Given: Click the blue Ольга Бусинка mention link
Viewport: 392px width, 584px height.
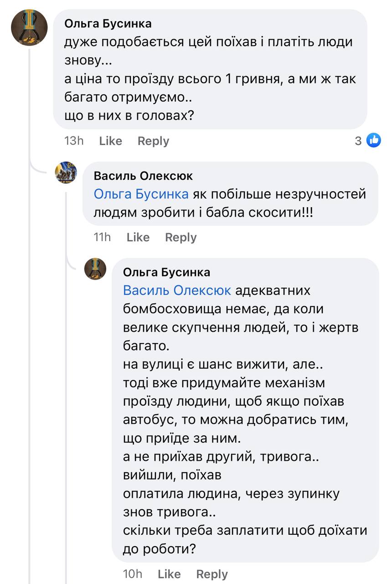Looking at the screenshot, I should [x=141, y=194].
